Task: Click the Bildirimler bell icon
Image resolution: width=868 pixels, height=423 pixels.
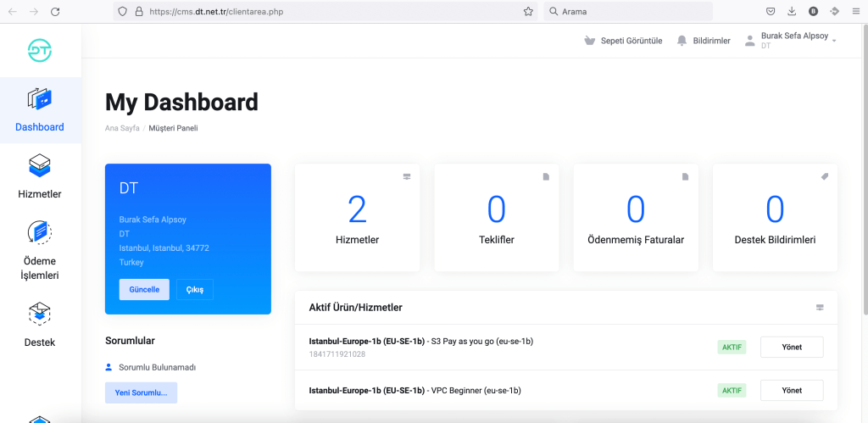Action: pos(682,41)
